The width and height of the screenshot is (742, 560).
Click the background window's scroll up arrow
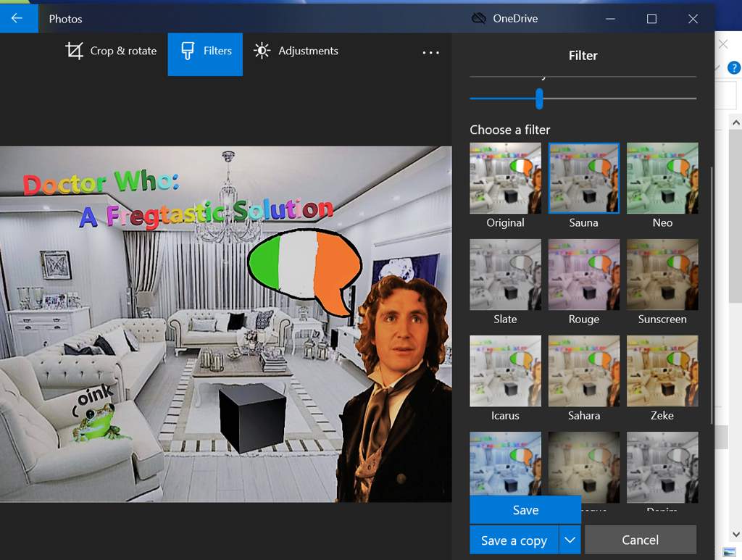(736, 123)
